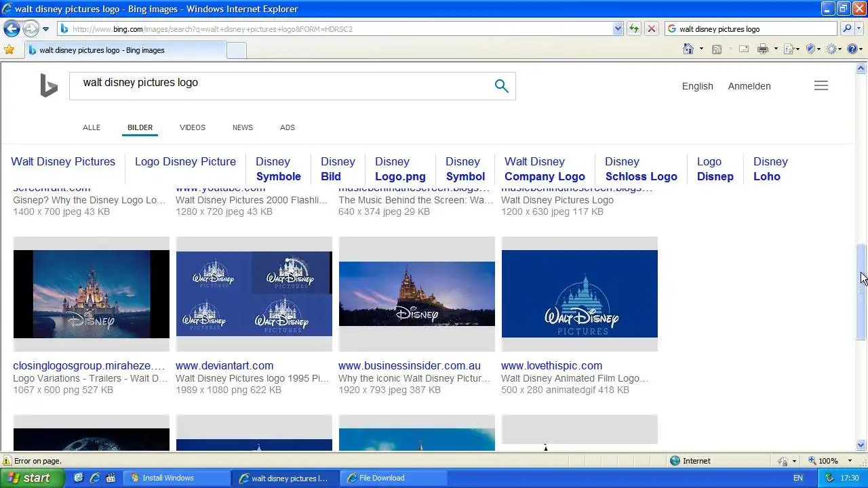Click the Windows Start button

[x=31, y=478]
